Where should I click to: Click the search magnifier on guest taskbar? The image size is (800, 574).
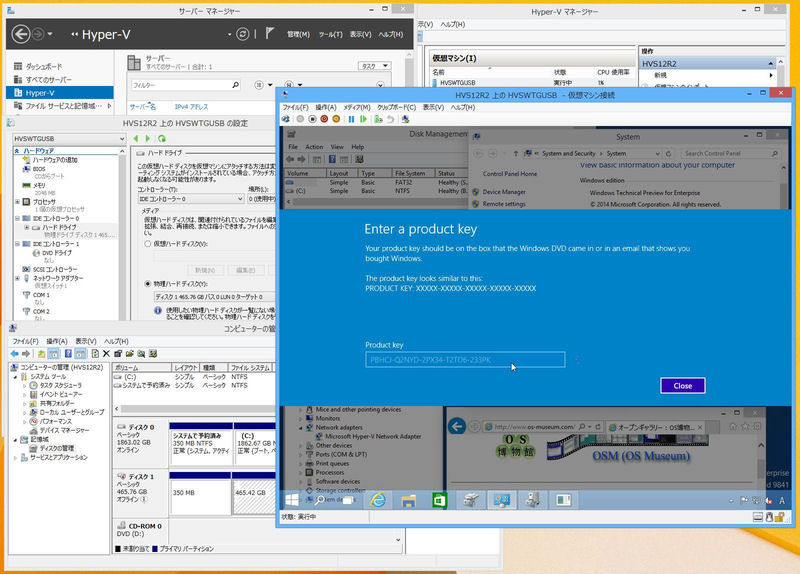pos(319,501)
